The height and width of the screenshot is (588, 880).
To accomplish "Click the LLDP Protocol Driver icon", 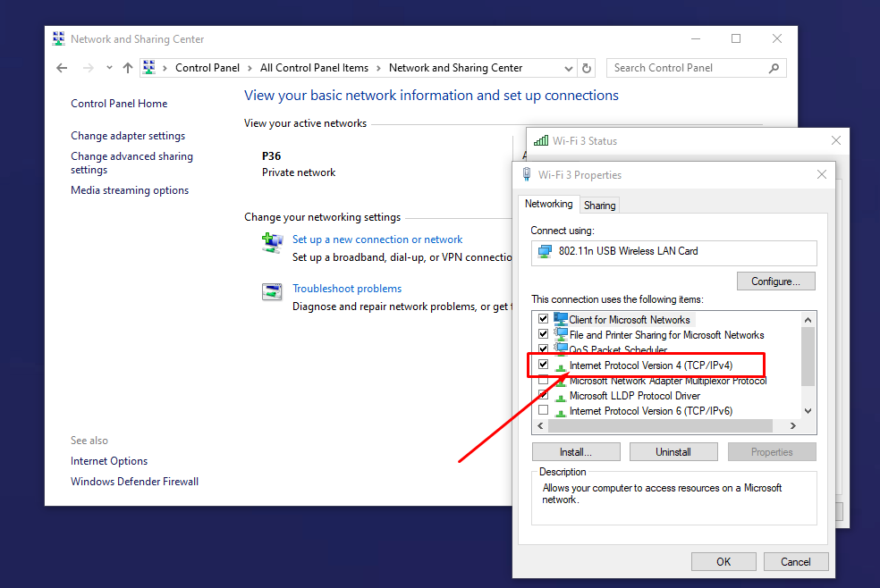I will point(560,398).
